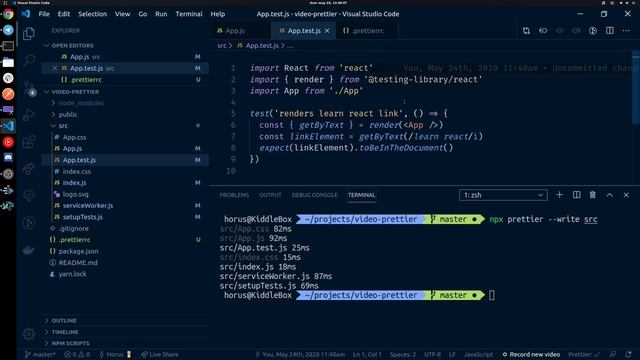The height and width of the screenshot is (360, 640).
Task: Click the New Terminal plus icon
Action: tap(559, 195)
